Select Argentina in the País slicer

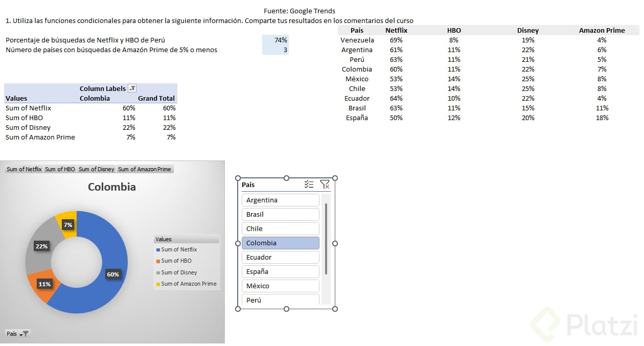tap(280, 200)
